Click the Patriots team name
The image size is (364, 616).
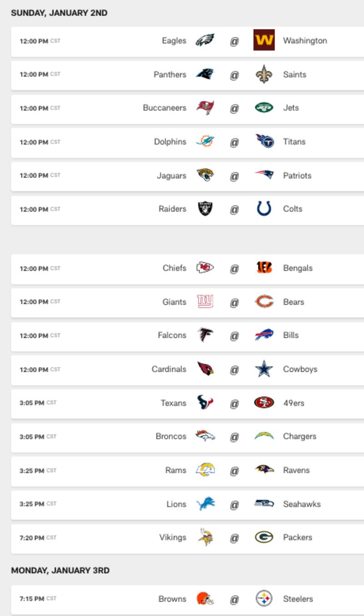(x=297, y=175)
